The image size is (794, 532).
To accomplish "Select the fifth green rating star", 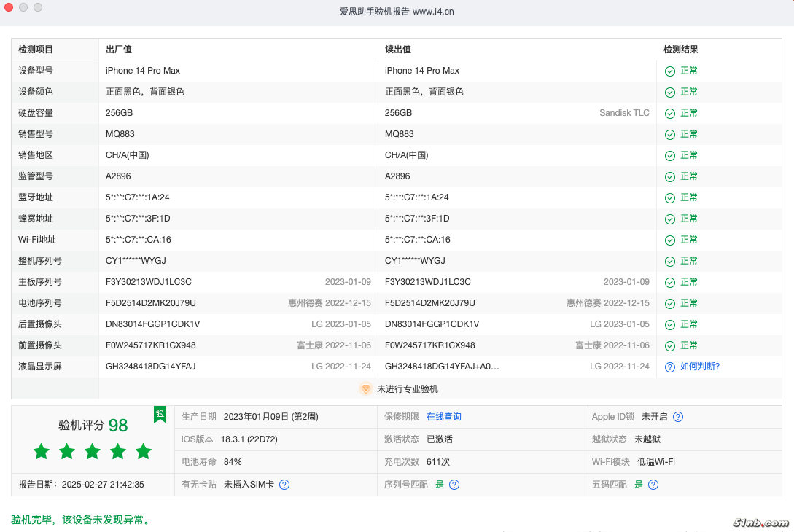I will 144,452.
